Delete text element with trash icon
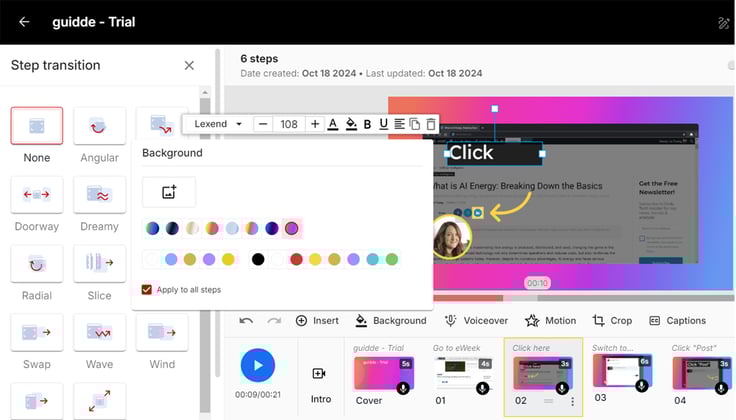The height and width of the screenshot is (420, 736). click(431, 124)
